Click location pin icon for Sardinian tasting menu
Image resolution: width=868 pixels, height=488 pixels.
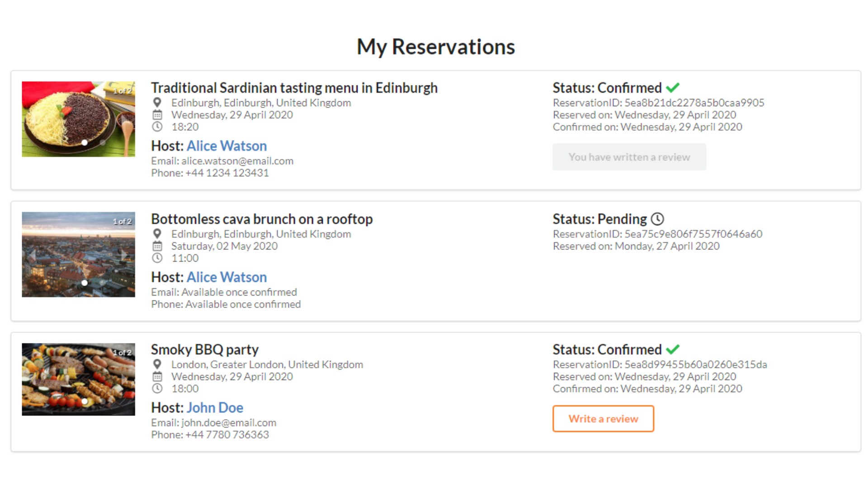157,103
